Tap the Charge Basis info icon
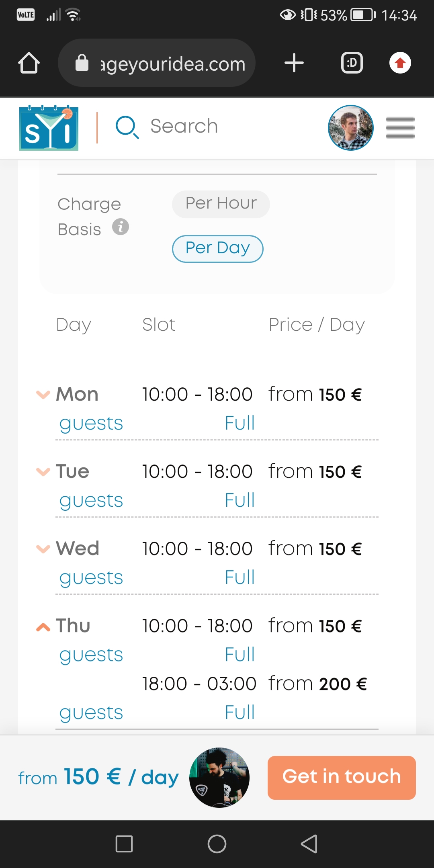The width and height of the screenshot is (434, 868). point(121,227)
